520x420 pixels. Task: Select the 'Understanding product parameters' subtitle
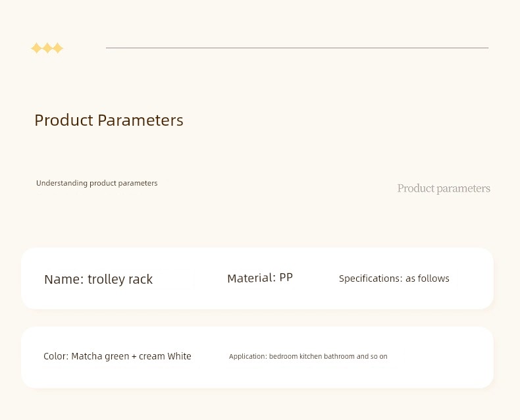(97, 183)
